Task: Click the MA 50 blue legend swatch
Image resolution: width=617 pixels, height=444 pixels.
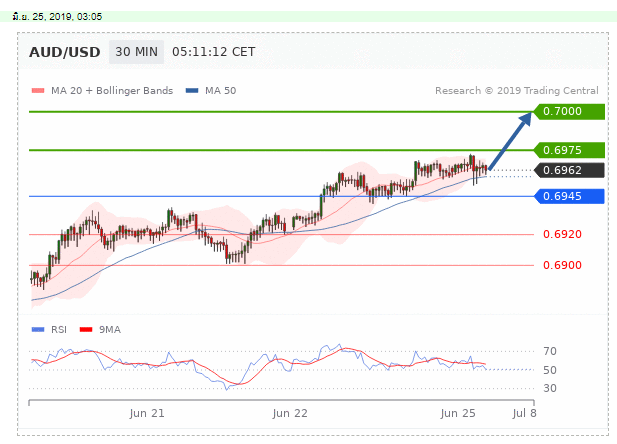Action: point(192,91)
